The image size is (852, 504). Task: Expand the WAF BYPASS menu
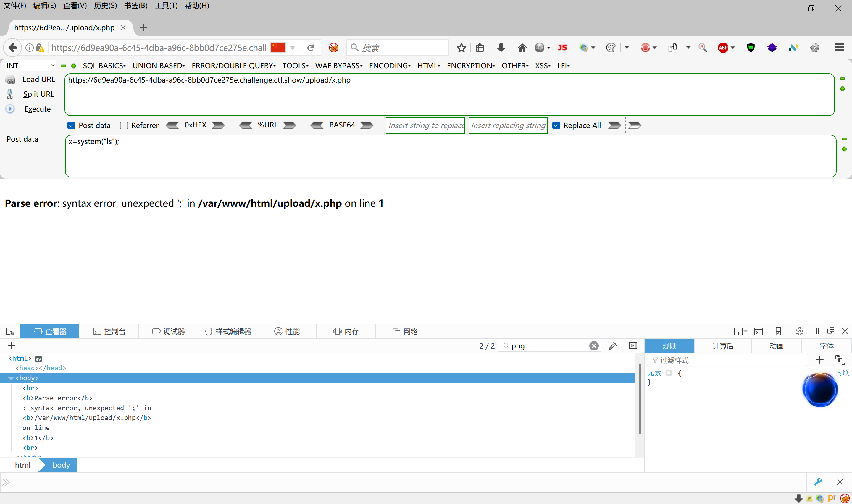pyautogui.click(x=338, y=66)
